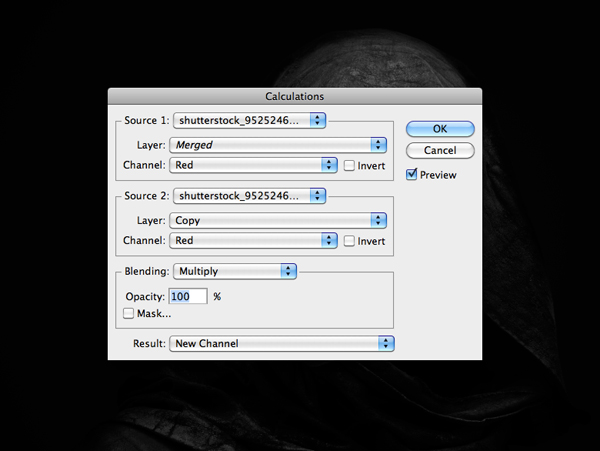Open the Source 1 Layer dropdown showing Merged

coord(279,145)
